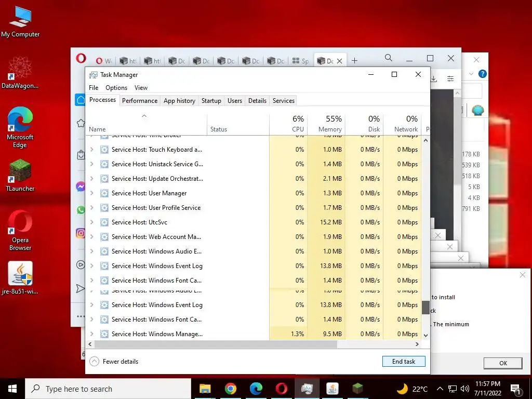Image resolution: width=532 pixels, height=399 pixels.
Task: Click the 22°C weather widget
Action: click(x=412, y=389)
